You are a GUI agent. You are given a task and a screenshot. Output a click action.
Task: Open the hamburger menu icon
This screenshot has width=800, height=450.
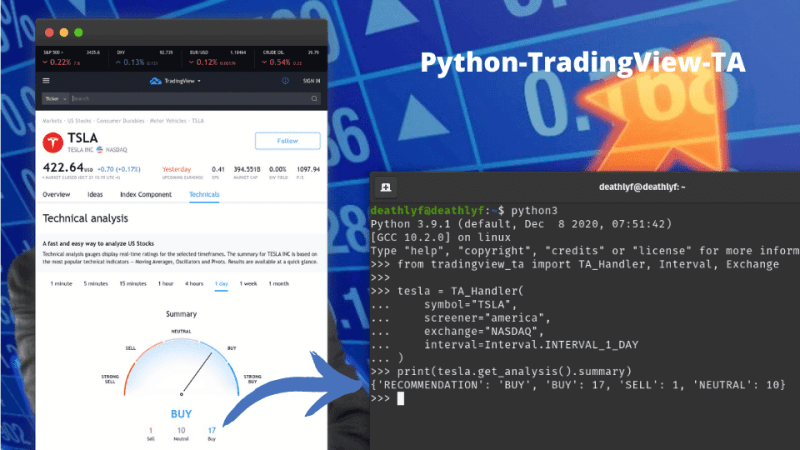[x=46, y=81]
